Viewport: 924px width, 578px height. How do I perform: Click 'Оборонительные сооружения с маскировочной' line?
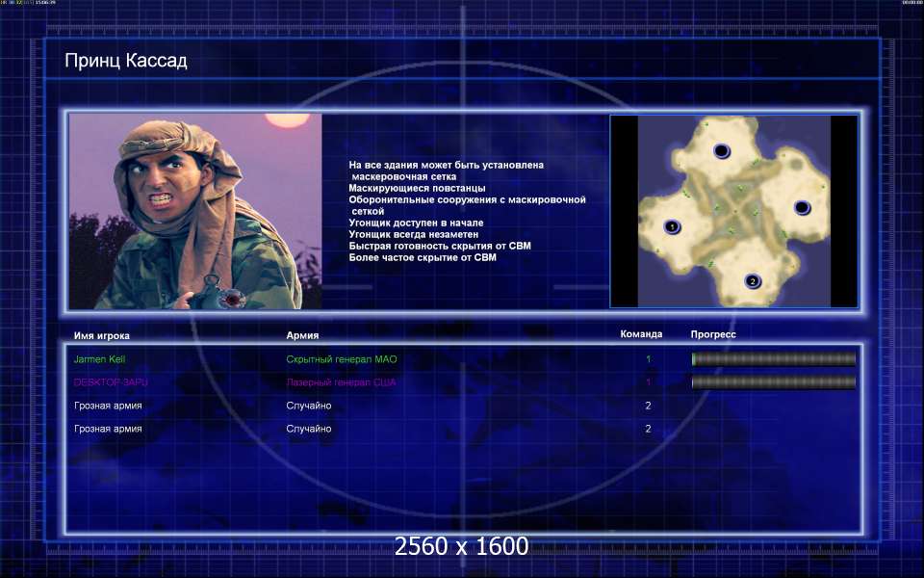tap(468, 200)
